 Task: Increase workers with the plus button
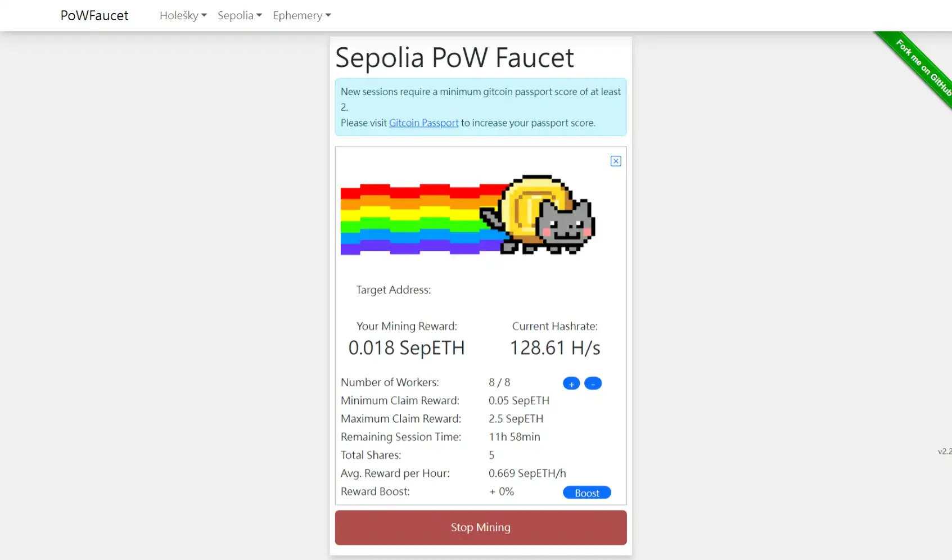[571, 383]
